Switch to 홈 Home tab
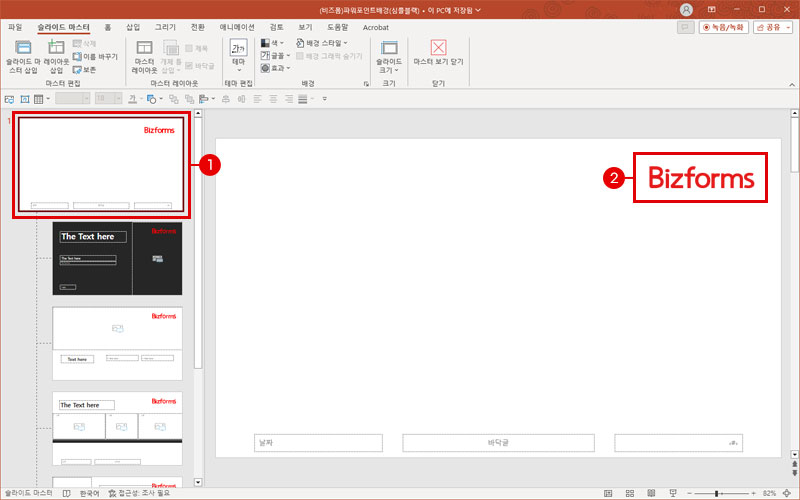 click(108, 27)
